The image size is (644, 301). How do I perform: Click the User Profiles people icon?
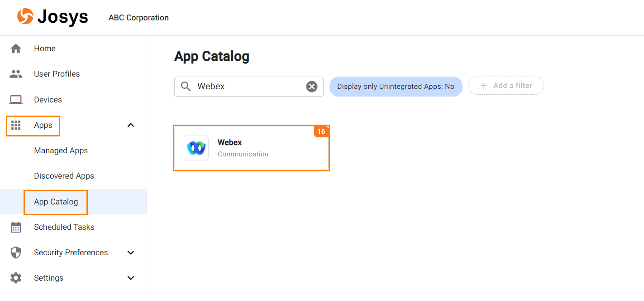pyautogui.click(x=16, y=74)
